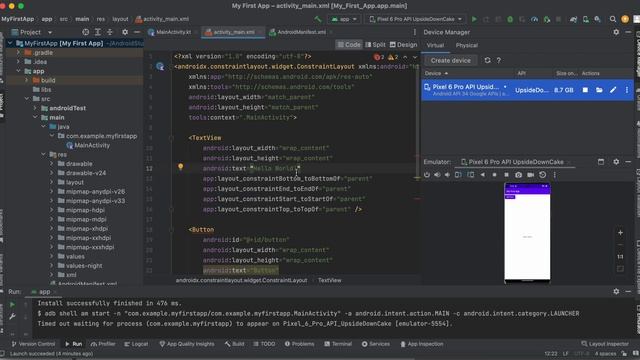This screenshot has width=640, height=360.
Task: Click the Make Project hammer icon
Action: tap(318, 19)
